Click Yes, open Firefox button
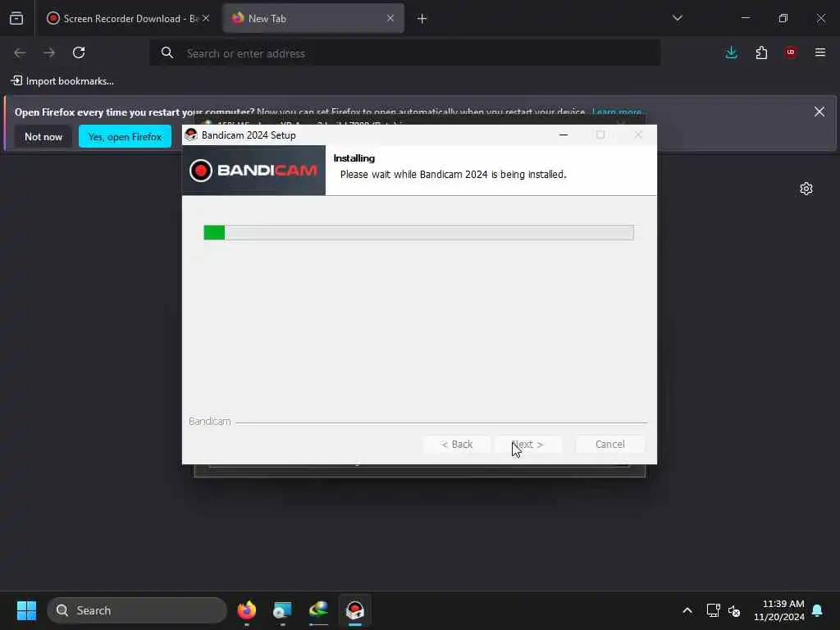The image size is (840, 630). (x=125, y=137)
